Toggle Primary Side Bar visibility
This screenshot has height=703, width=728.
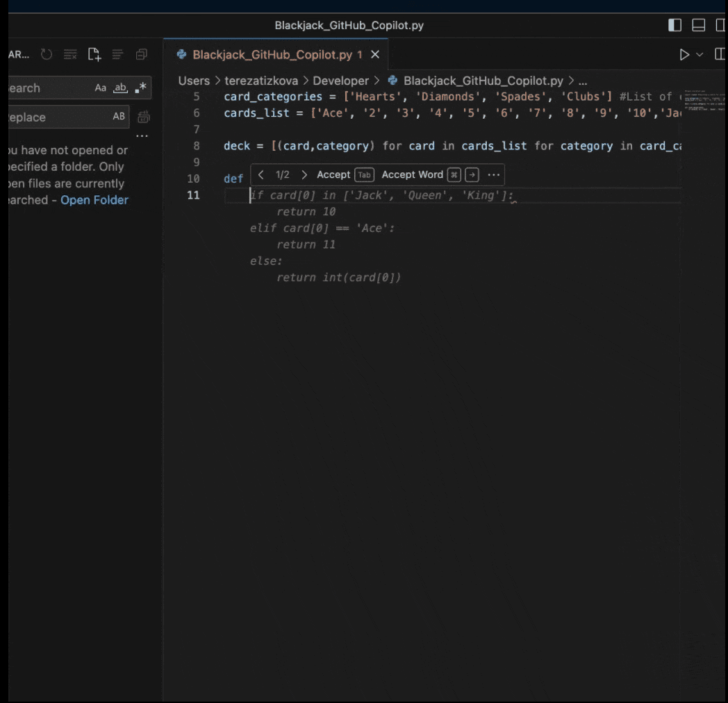(675, 26)
